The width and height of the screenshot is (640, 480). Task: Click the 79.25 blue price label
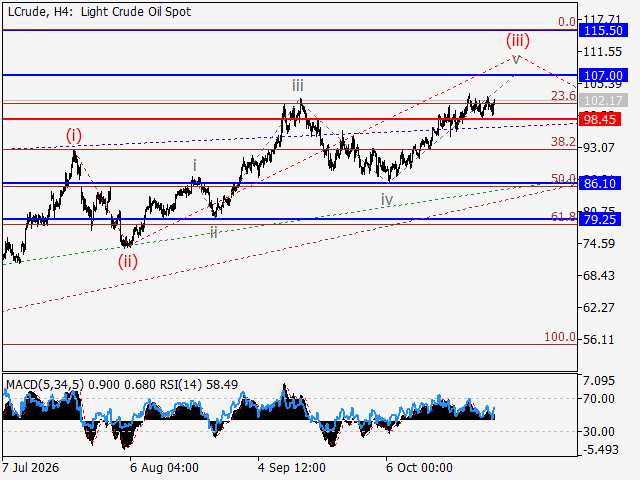(x=600, y=220)
